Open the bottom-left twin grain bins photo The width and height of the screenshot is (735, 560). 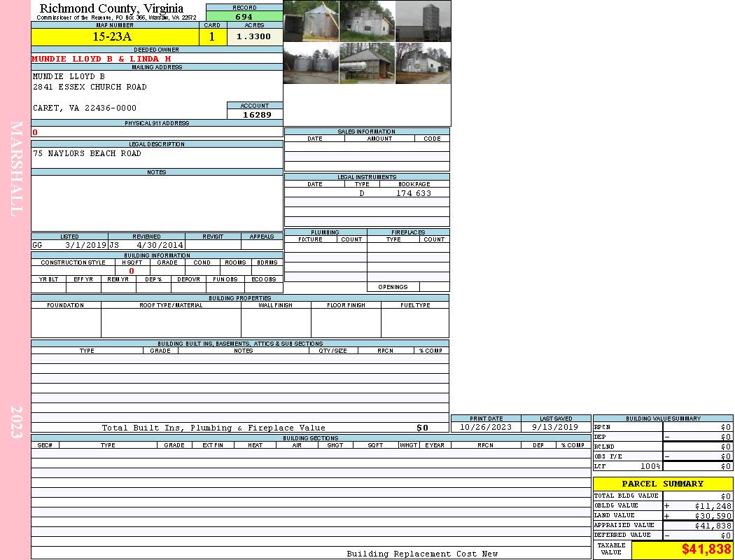tap(311, 63)
